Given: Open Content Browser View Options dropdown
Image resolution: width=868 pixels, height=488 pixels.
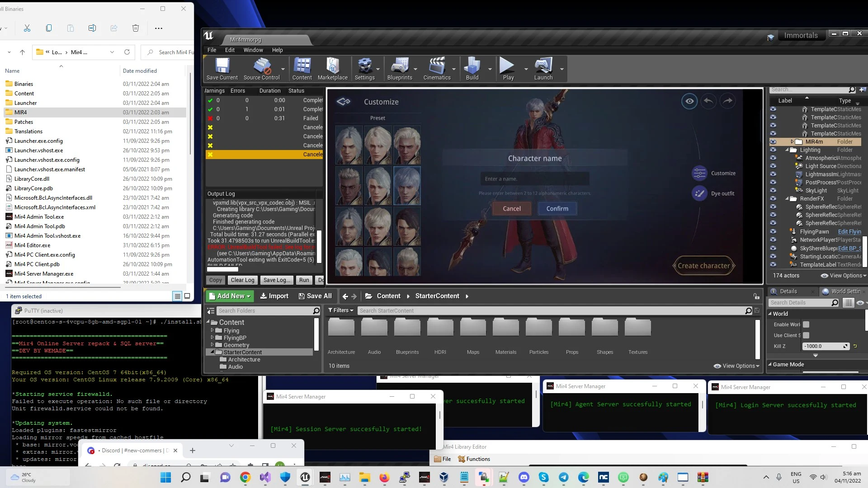Looking at the screenshot, I should (736, 366).
